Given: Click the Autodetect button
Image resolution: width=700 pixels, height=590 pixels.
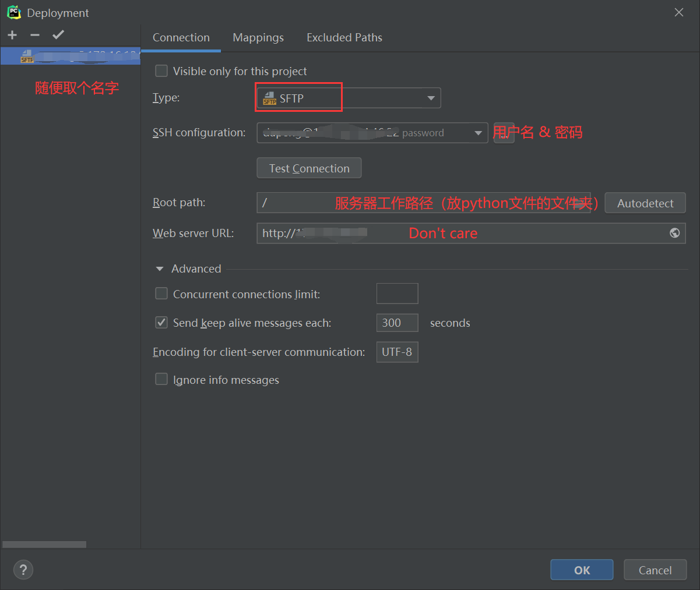Looking at the screenshot, I should [x=645, y=203].
